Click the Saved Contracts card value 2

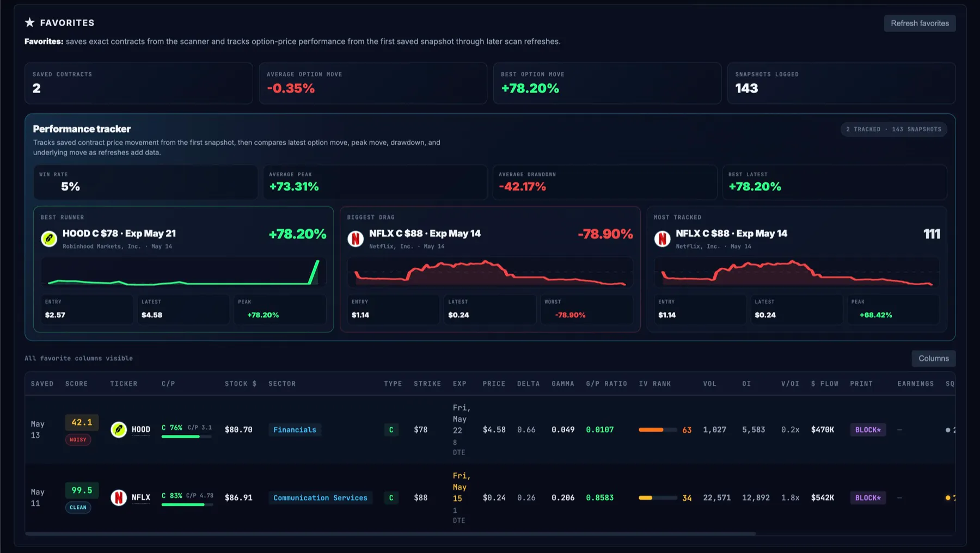click(x=36, y=88)
